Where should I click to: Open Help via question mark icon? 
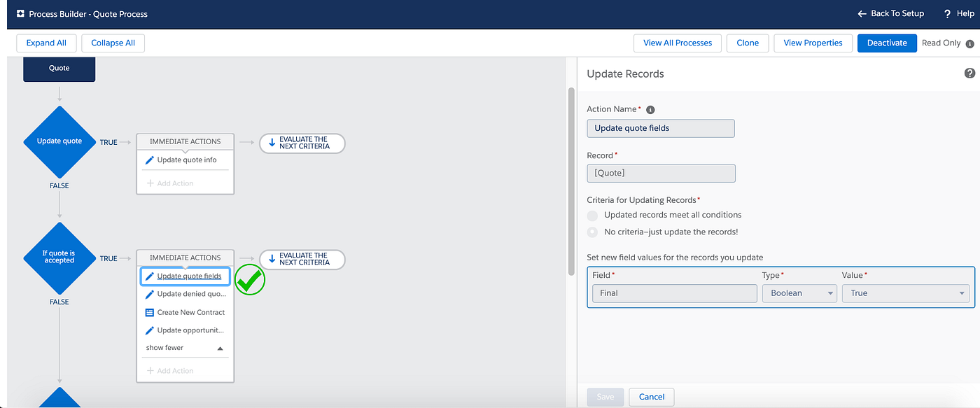coord(947,14)
